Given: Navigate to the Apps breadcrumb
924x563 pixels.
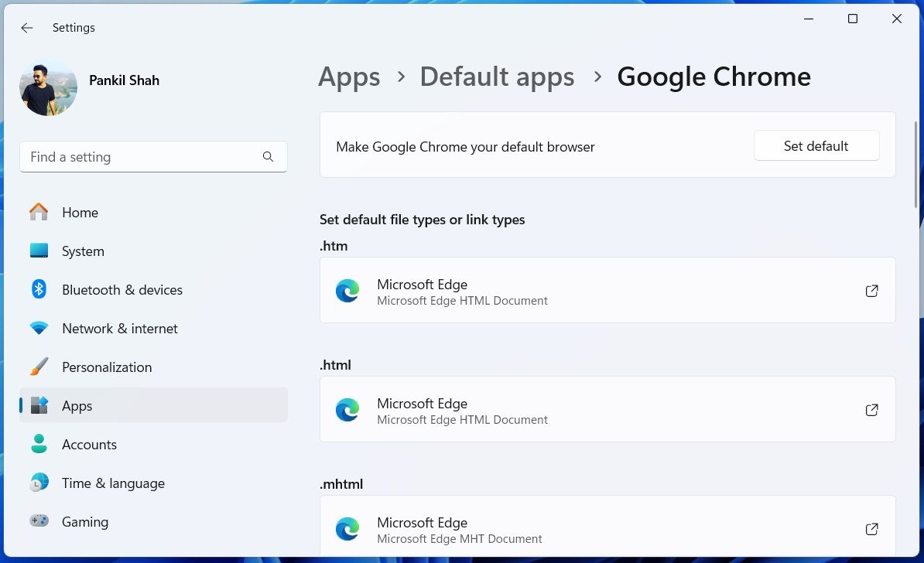Looking at the screenshot, I should pyautogui.click(x=348, y=77).
